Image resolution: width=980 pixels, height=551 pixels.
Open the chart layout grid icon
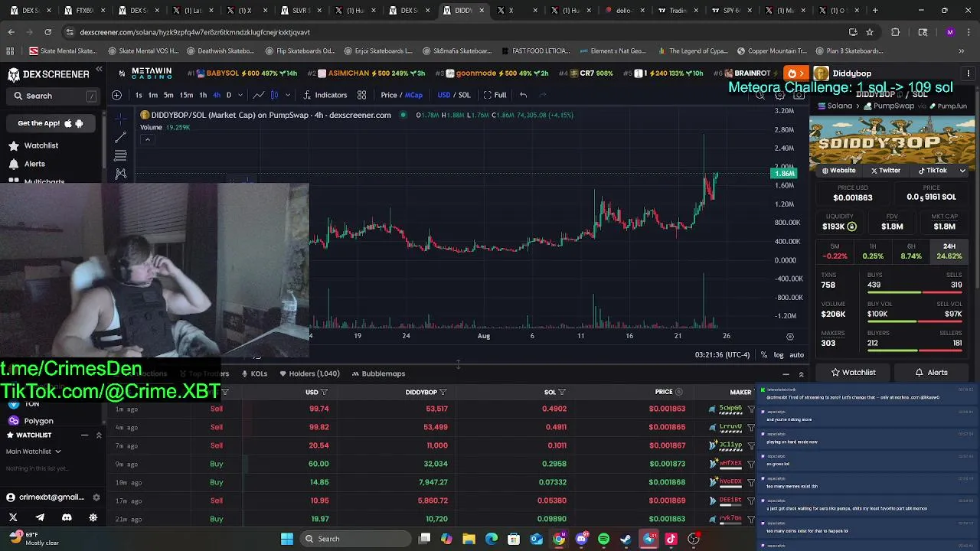click(x=361, y=95)
